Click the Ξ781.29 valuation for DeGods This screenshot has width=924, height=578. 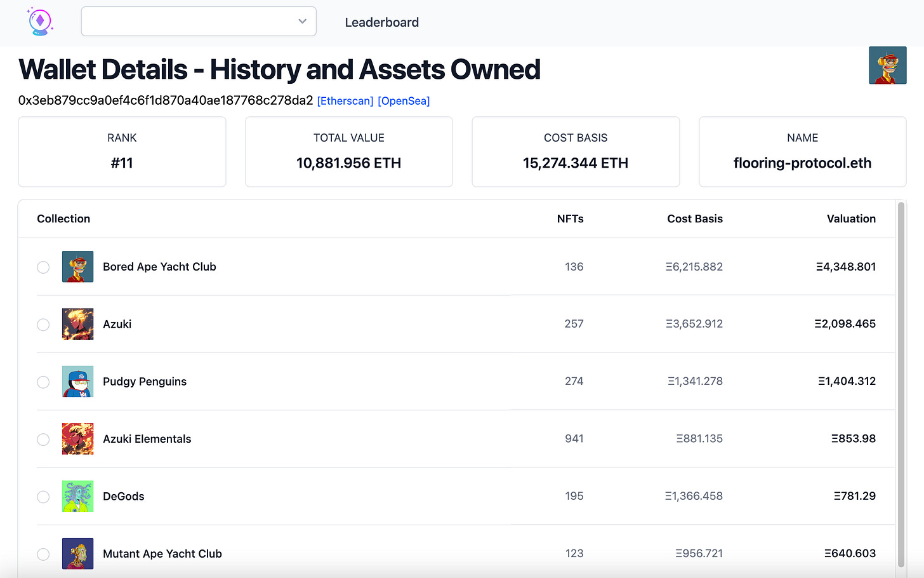pyautogui.click(x=855, y=496)
